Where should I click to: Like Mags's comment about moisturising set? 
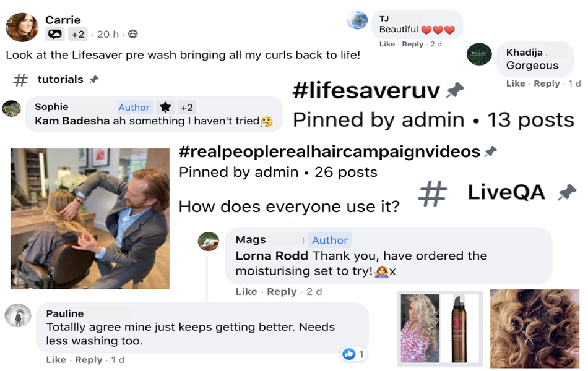tap(246, 292)
